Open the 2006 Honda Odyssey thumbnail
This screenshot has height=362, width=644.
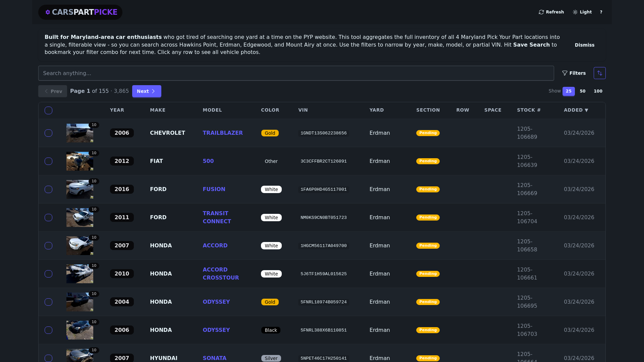click(80, 330)
